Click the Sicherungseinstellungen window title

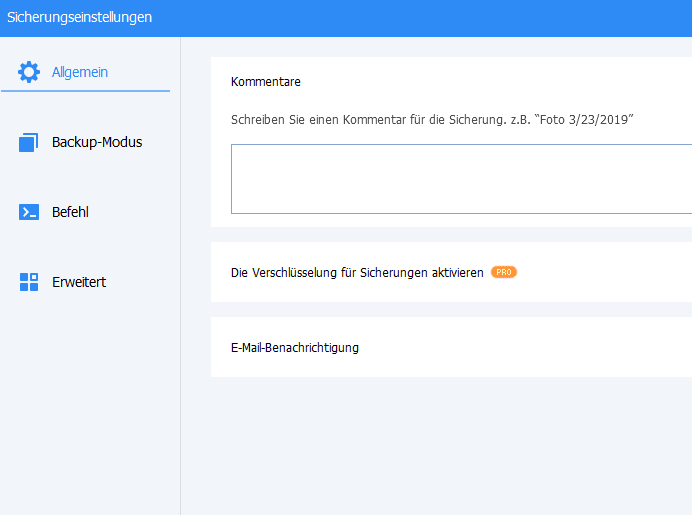click(x=79, y=17)
